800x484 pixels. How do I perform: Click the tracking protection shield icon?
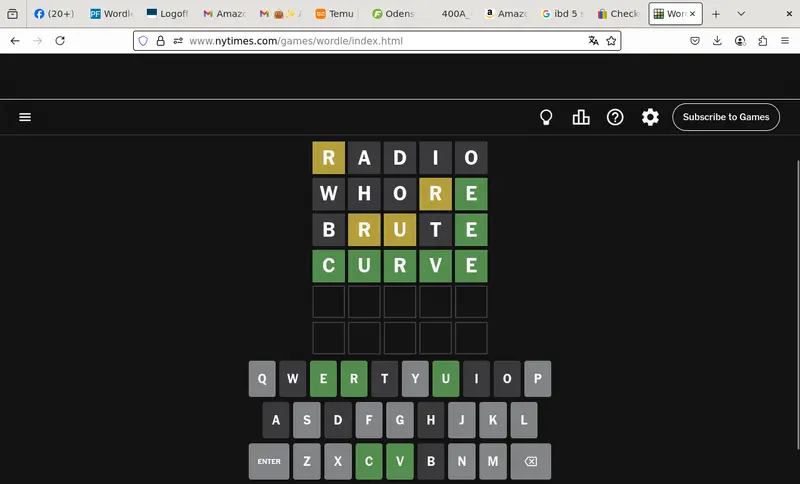[143, 41]
